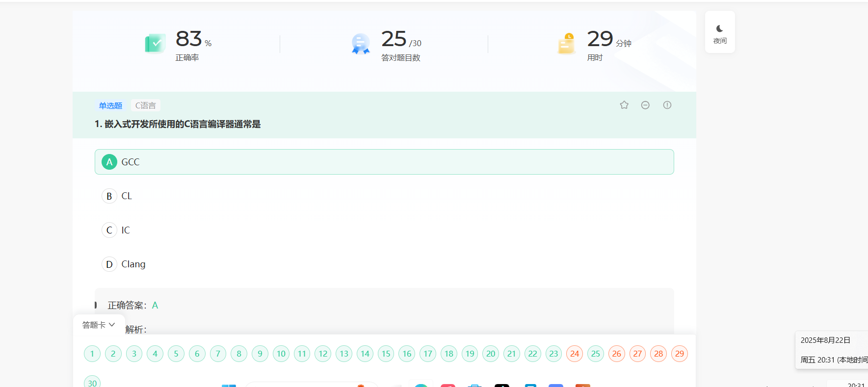Go to question 12 bubble
Image resolution: width=868 pixels, height=387 pixels.
point(323,354)
